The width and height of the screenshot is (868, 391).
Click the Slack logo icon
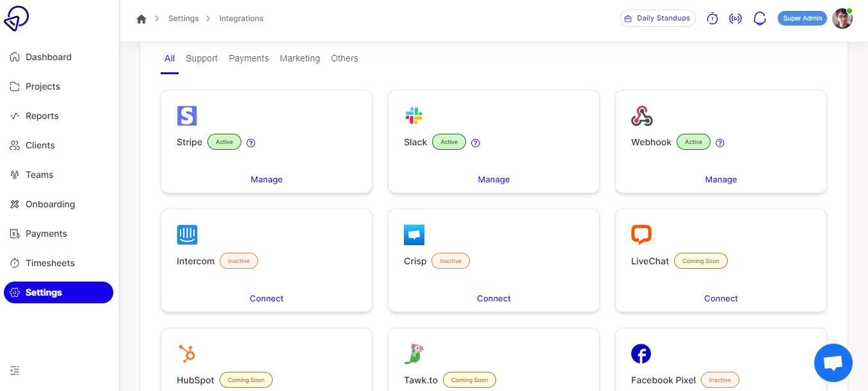coord(414,116)
